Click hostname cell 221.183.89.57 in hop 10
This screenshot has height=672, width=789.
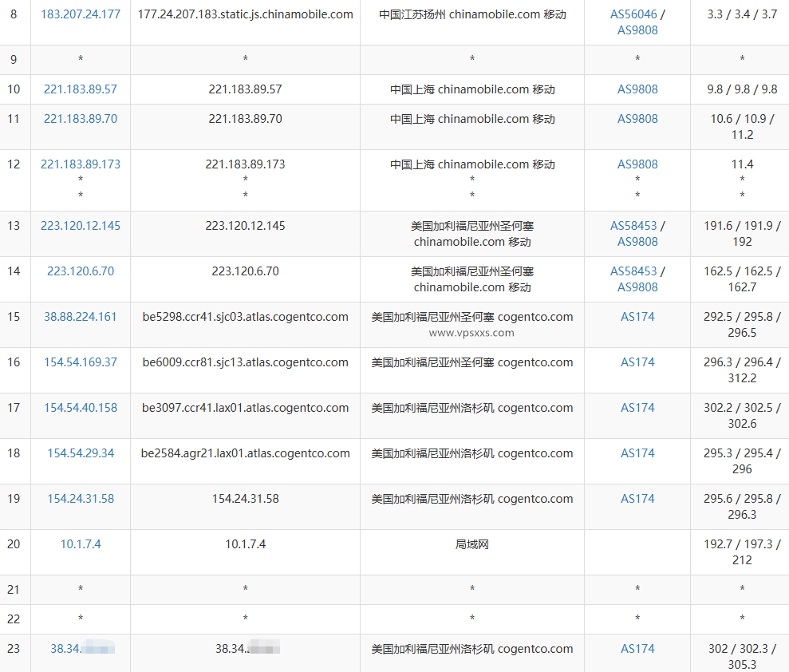pyautogui.click(x=246, y=89)
